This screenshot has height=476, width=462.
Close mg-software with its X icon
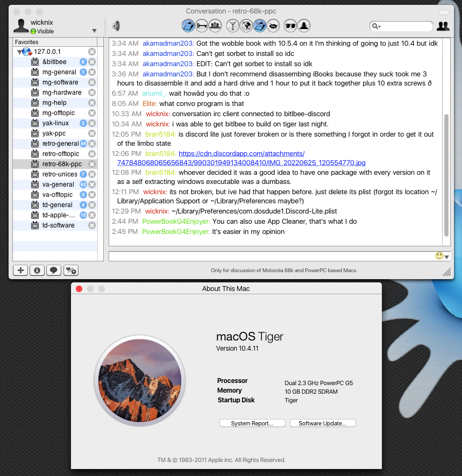coord(92,82)
